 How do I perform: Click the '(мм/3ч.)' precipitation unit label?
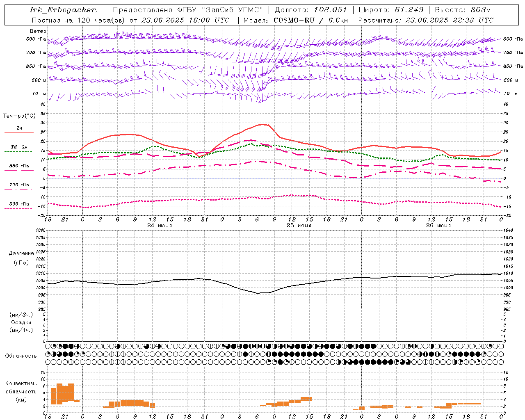click(21, 315)
